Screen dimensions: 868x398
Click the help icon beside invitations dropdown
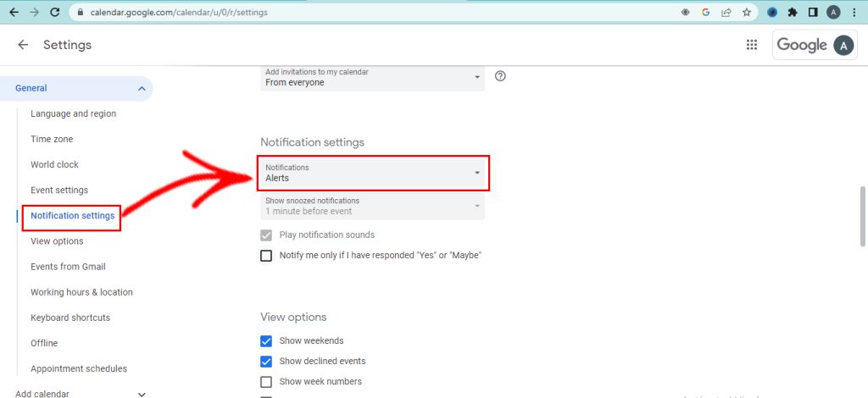(x=500, y=76)
